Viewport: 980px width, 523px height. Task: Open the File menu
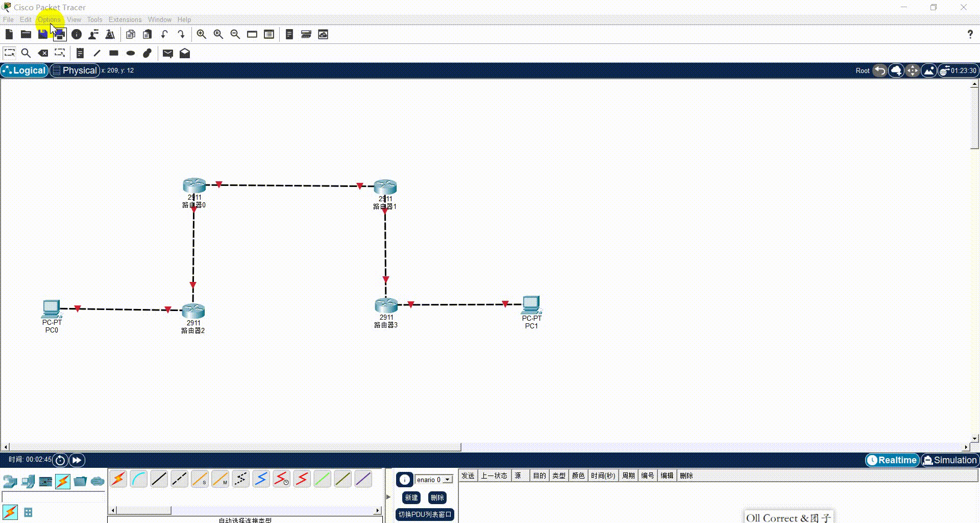8,19
